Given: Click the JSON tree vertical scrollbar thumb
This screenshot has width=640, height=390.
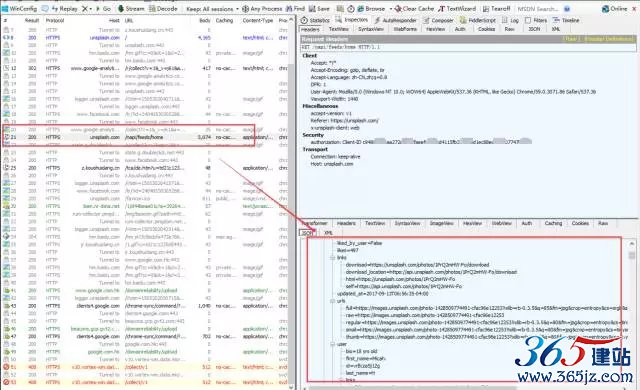Looking at the screenshot, I should (x=632, y=255).
